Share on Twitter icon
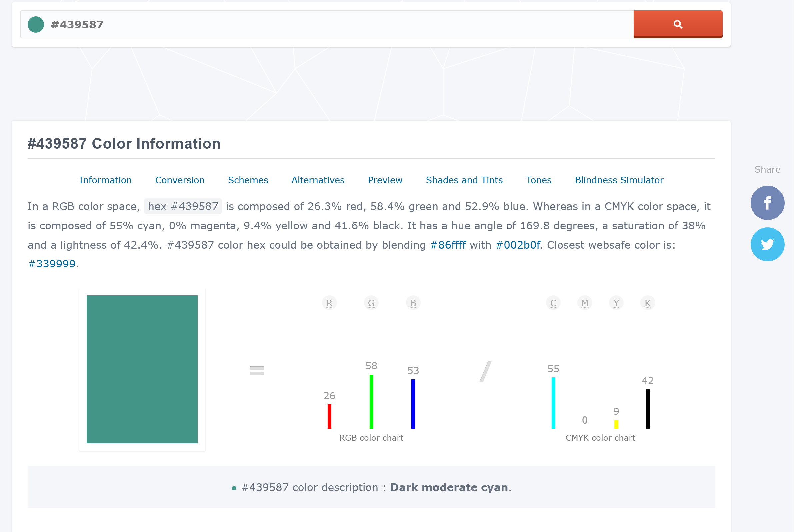Screen dimensions: 794x532 coord(767,244)
